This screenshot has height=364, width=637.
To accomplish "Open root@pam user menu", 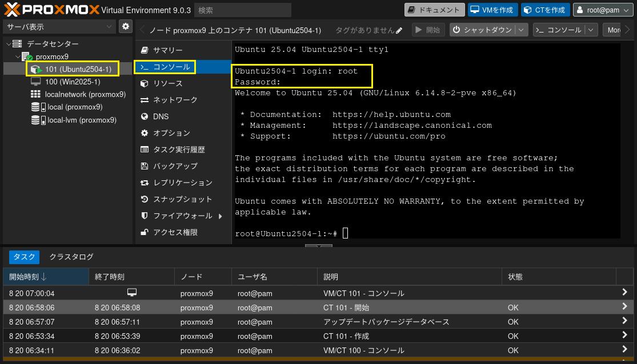I will click(603, 10).
